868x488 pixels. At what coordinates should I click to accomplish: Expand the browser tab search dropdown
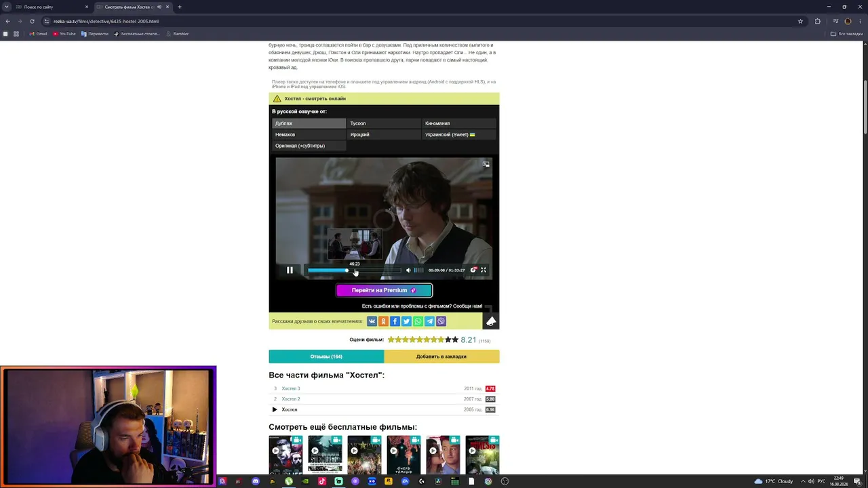[x=5, y=7]
